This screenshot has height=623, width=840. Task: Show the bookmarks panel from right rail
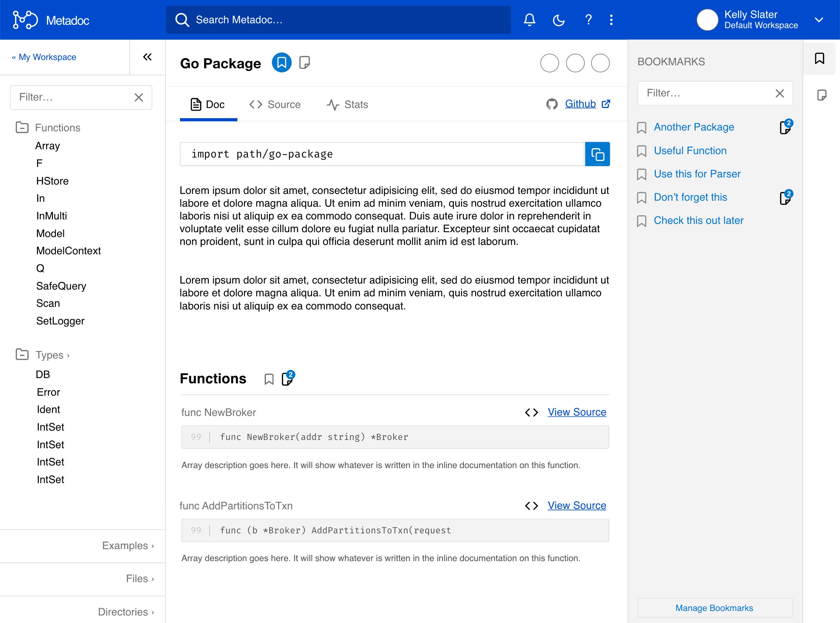[819, 59]
